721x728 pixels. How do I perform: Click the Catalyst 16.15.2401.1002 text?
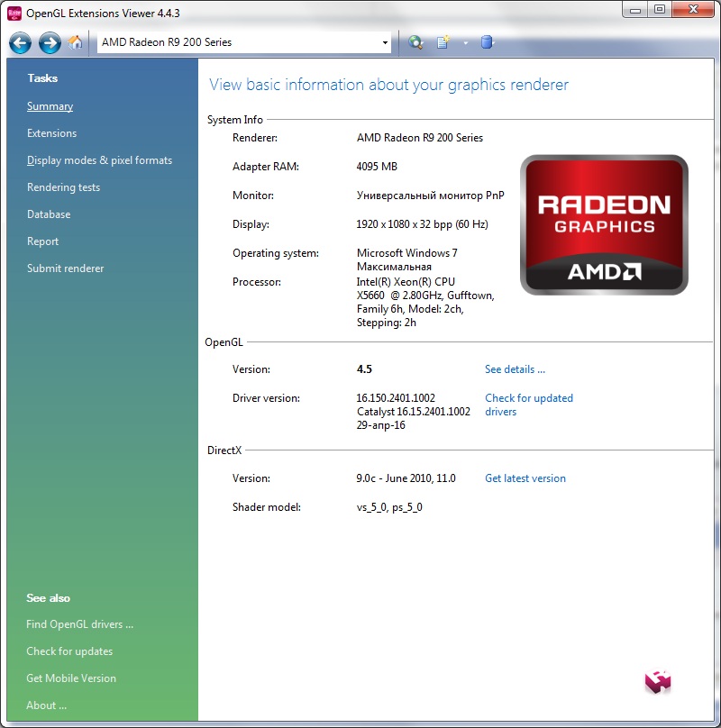pos(414,412)
